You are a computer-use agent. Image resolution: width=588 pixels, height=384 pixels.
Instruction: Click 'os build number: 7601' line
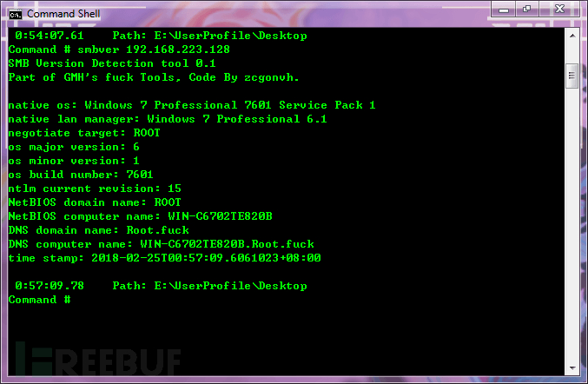81,175
